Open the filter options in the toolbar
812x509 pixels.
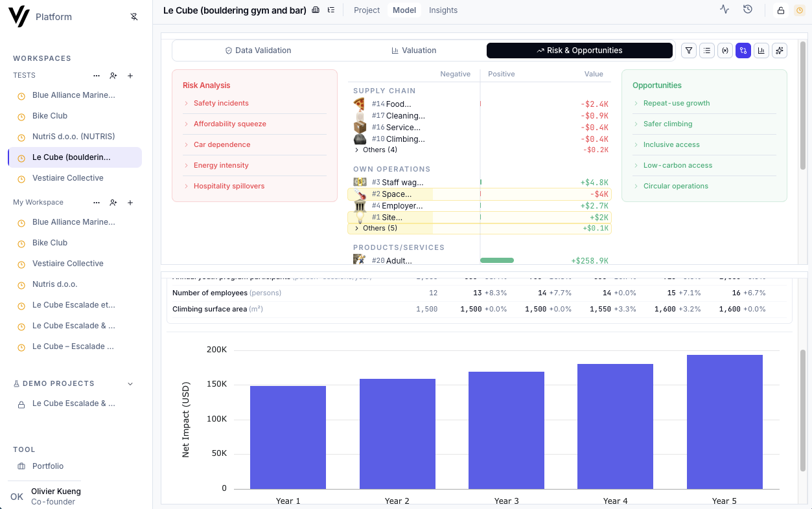click(688, 51)
